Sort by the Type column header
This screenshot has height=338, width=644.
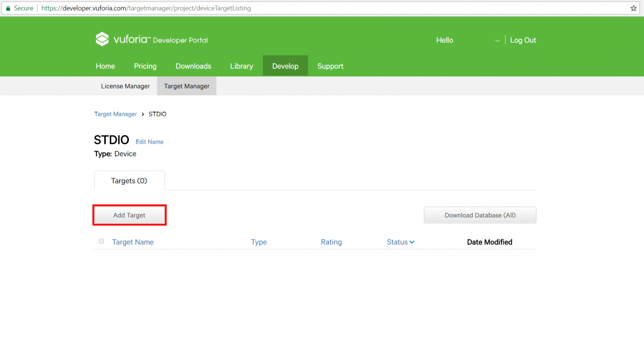259,242
